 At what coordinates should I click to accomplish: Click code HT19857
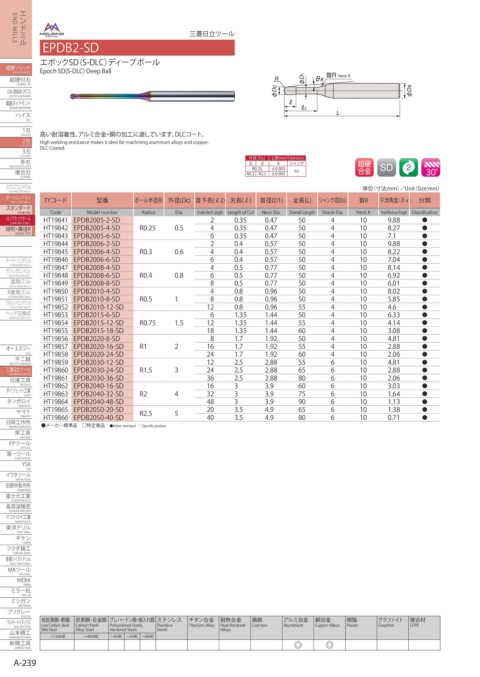56,347
